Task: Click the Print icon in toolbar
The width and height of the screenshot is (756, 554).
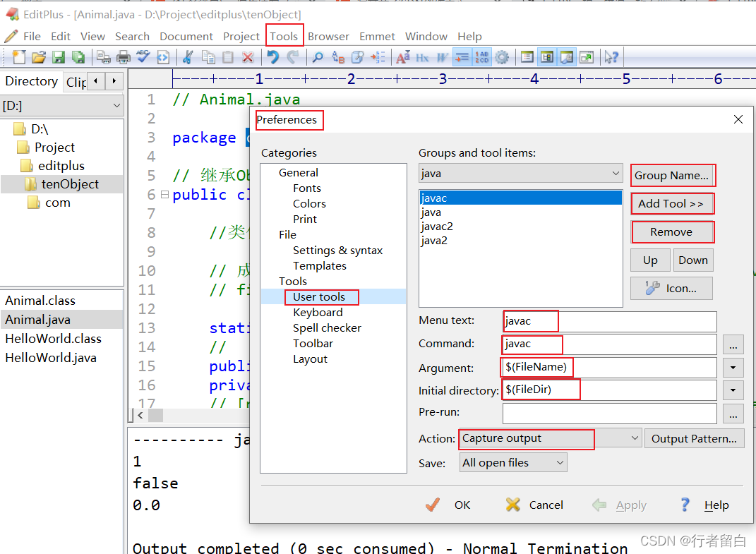Action: coord(124,57)
